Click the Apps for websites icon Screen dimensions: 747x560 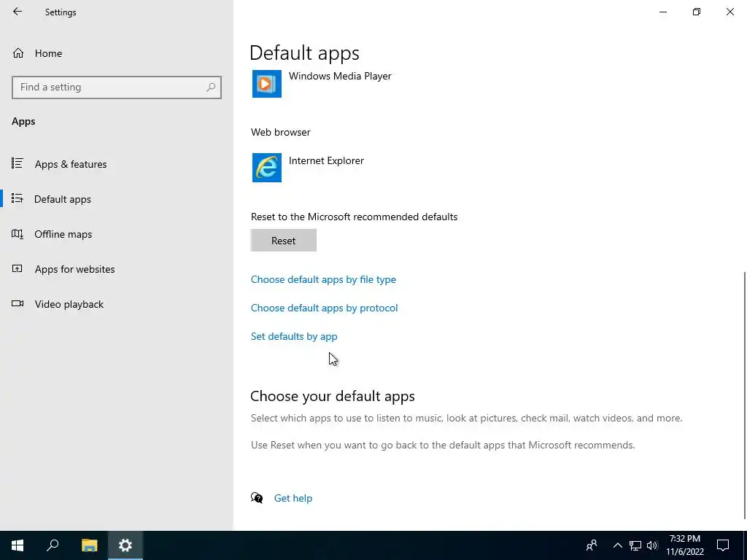tap(18, 268)
